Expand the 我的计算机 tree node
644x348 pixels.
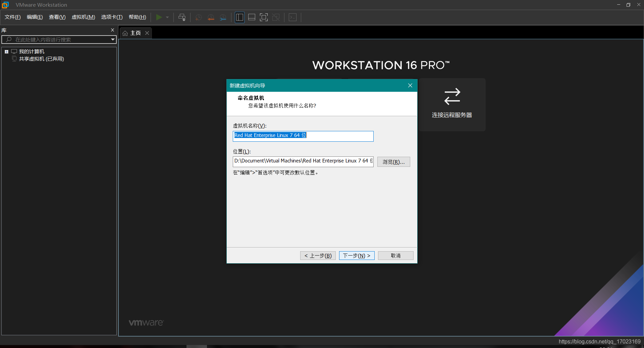pos(6,52)
